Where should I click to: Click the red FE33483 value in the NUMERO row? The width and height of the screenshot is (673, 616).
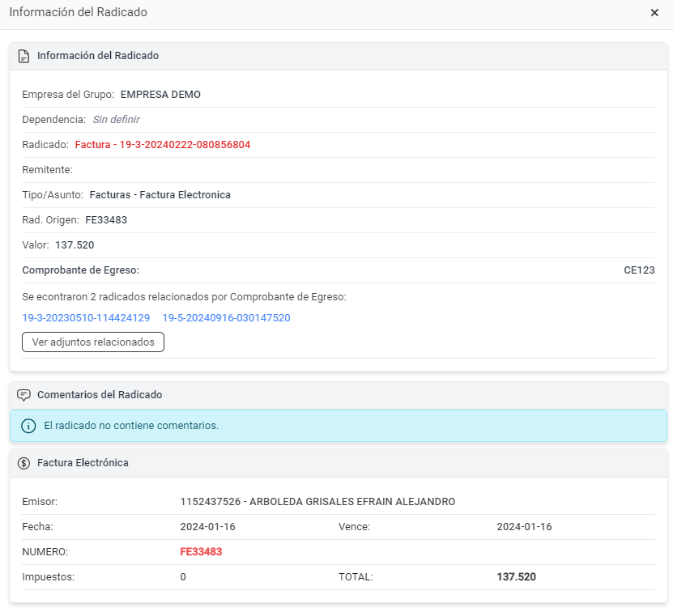[201, 552]
